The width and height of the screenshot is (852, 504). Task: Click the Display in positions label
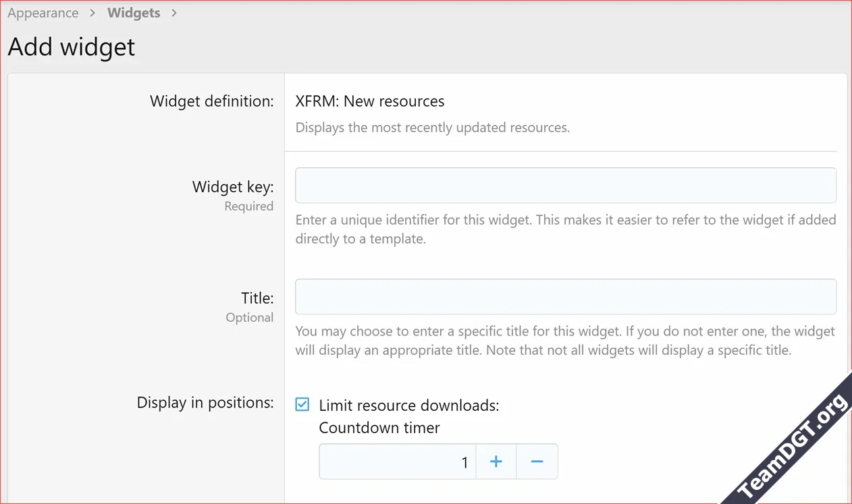205,402
